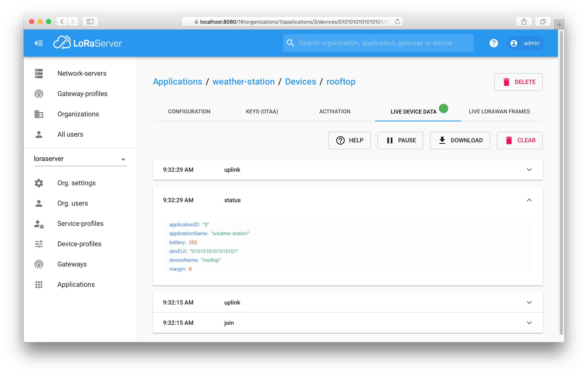Viewport: 588px width, 376px height.
Task: Open Service-profiles in sidebar
Action: pyautogui.click(x=80, y=224)
